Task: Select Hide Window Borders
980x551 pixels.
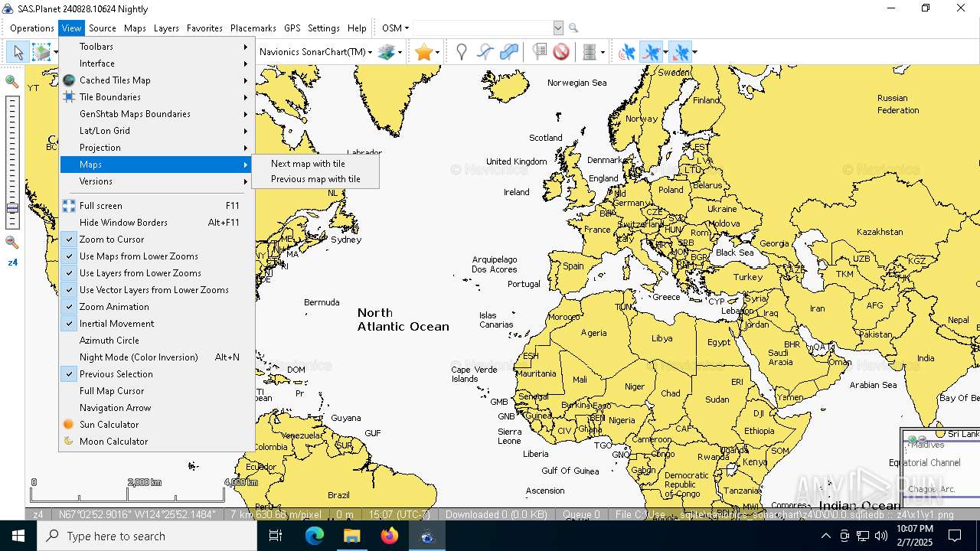Action: click(157, 223)
